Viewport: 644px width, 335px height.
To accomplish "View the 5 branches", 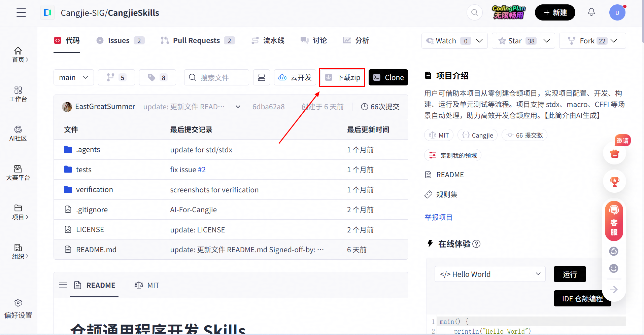I will point(116,77).
